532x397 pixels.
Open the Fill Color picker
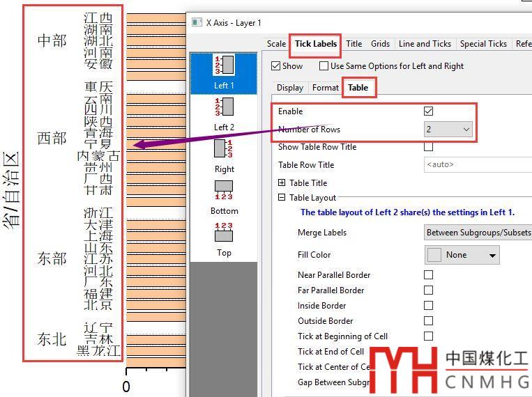462,255
